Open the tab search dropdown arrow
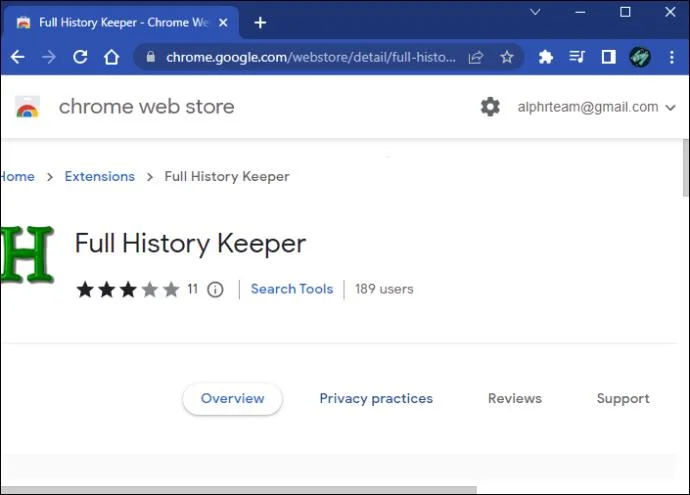690x495 pixels. pyautogui.click(x=535, y=12)
